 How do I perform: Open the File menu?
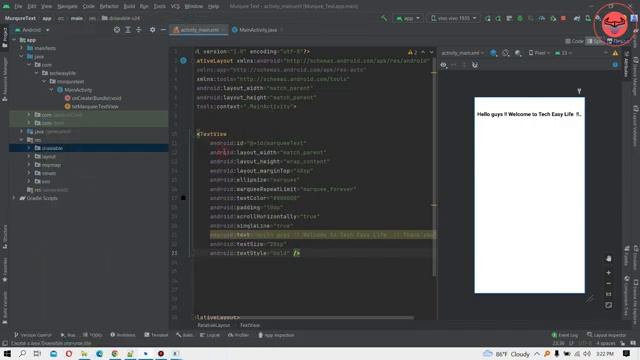point(18,6)
